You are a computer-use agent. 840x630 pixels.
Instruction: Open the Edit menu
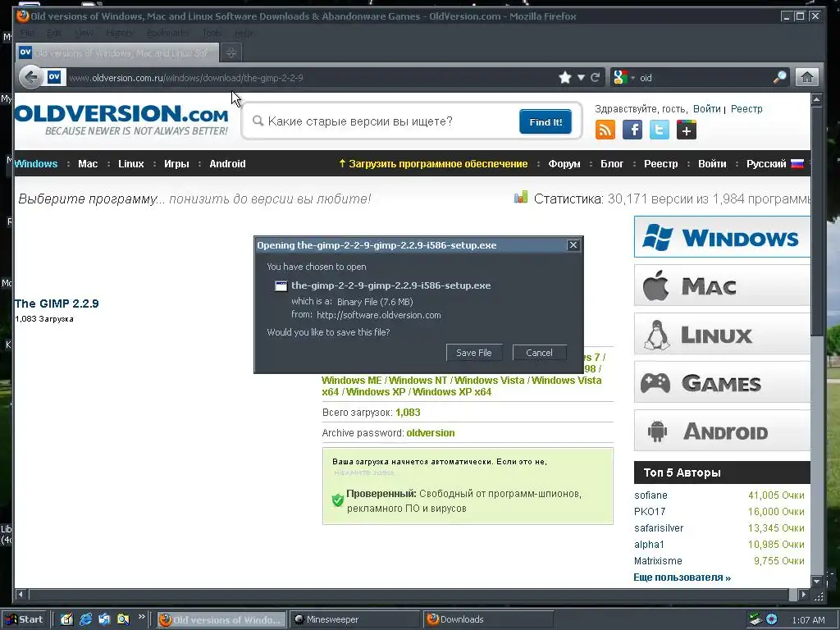pyautogui.click(x=53, y=33)
